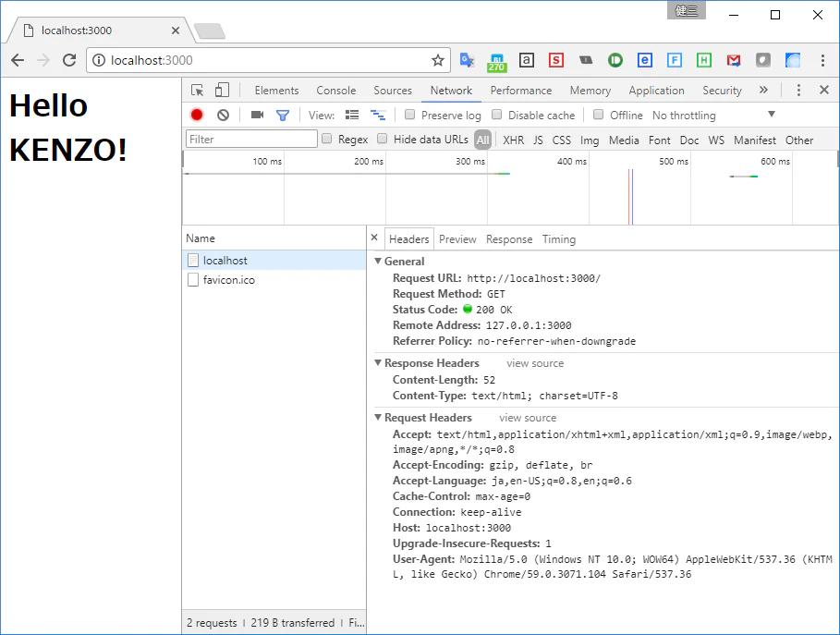Click the waterfall overview view icon
Screen dimensions: 840x635
click(x=378, y=115)
